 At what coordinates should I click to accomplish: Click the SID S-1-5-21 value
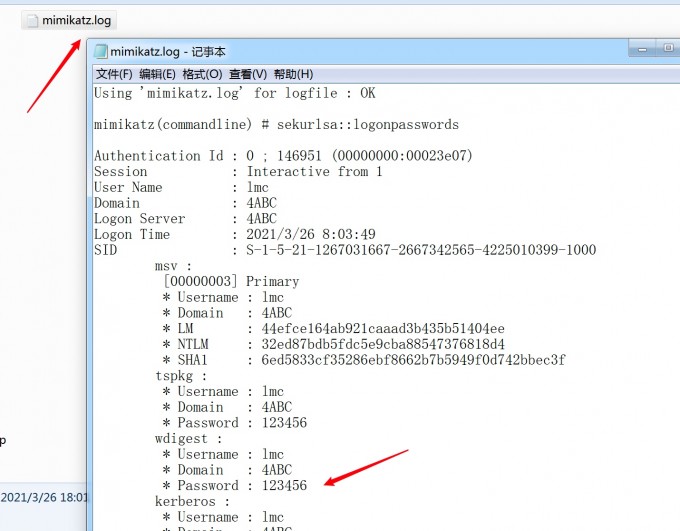click(421, 250)
